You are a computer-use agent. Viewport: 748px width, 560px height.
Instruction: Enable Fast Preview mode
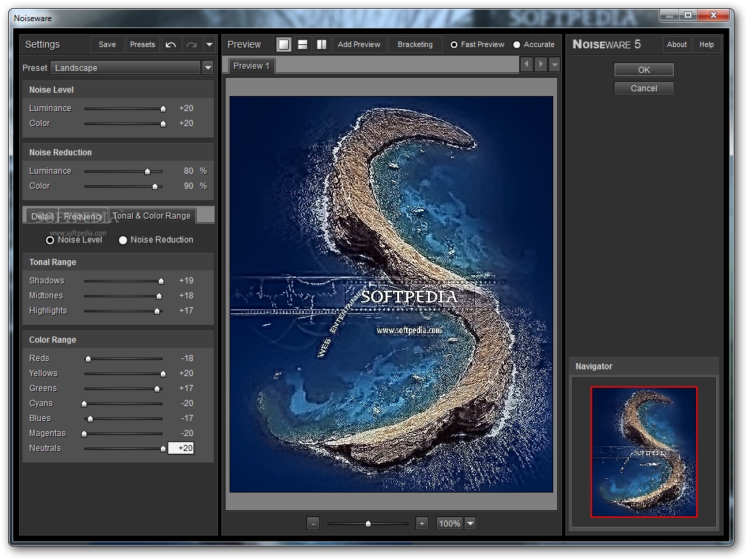[x=477, y=44]
